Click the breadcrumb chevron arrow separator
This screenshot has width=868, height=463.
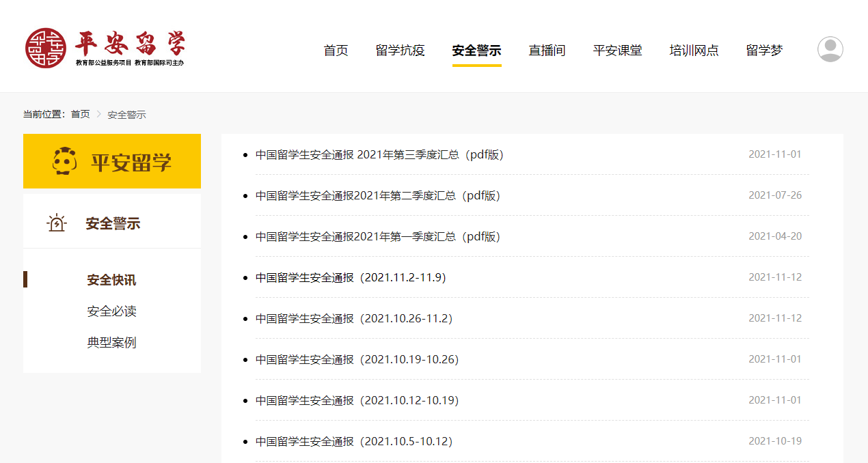98,114
